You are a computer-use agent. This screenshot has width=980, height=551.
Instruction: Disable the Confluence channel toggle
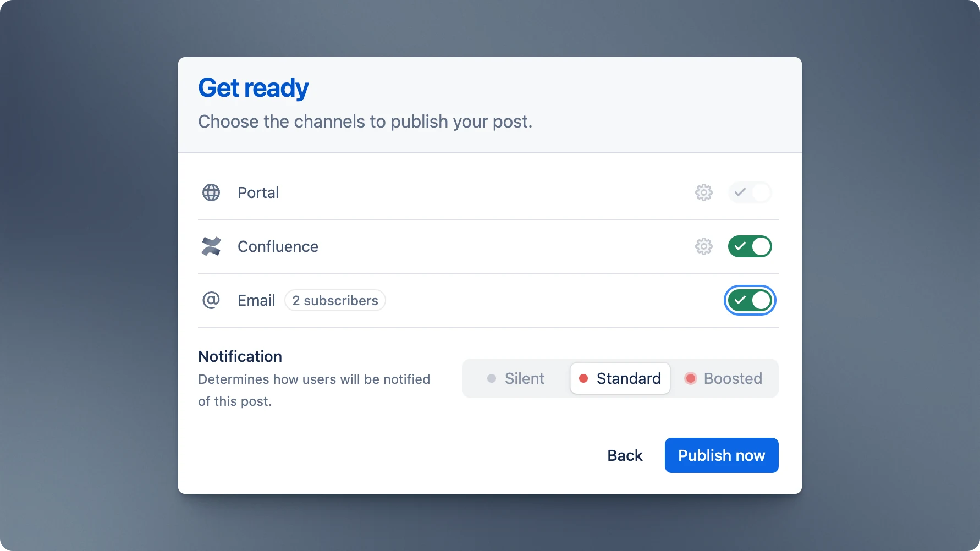click(750, 246)
